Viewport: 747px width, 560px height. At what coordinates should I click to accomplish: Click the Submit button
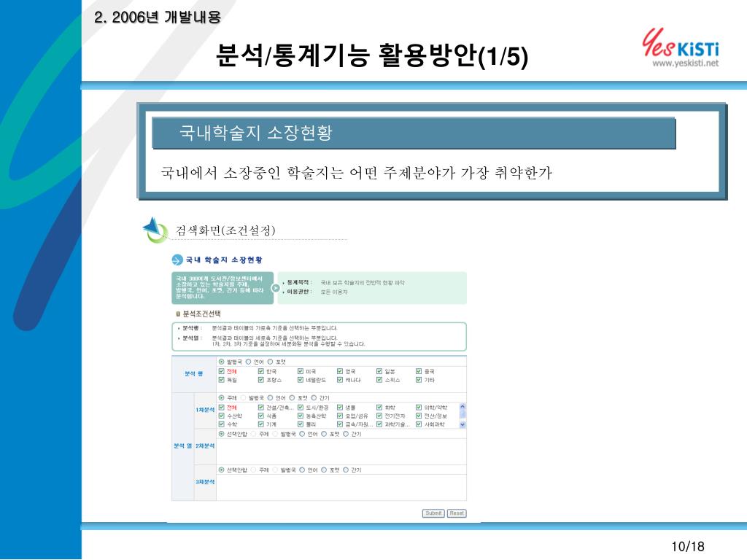(x=433, y=513)
